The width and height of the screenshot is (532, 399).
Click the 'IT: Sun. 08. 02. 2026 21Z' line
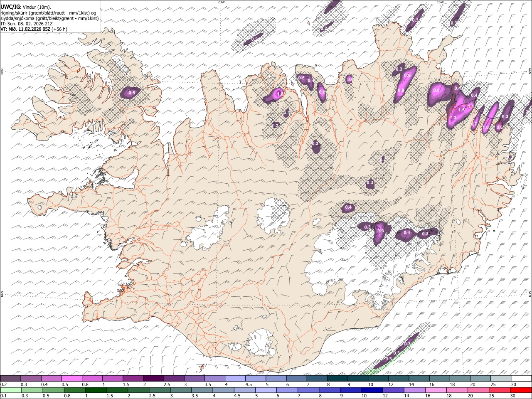click(27, 24)
